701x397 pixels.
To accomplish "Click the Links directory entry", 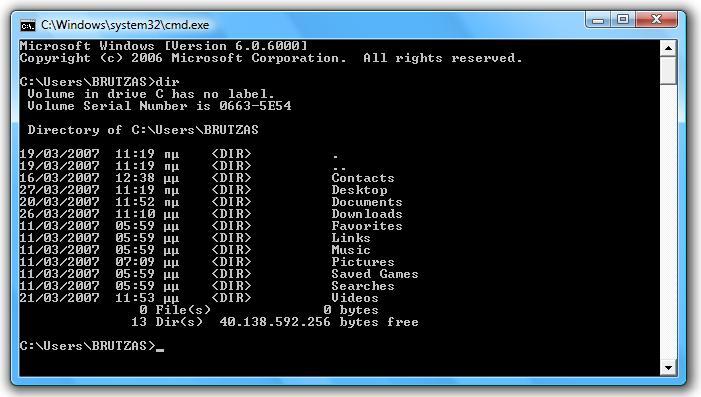I will pyautogui.click(x=351, y=238).
